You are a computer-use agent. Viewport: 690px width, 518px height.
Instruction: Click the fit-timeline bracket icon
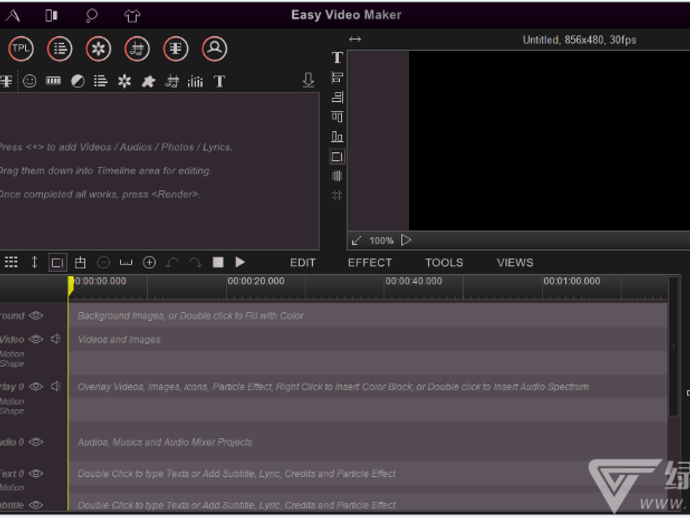pyautogui.click(x=126, y=263)
